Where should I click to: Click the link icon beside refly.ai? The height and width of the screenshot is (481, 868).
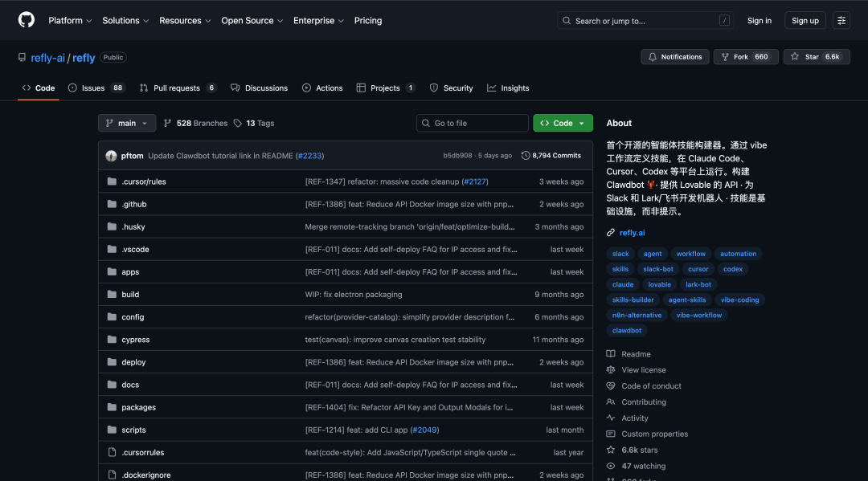[x=611, y=233]
